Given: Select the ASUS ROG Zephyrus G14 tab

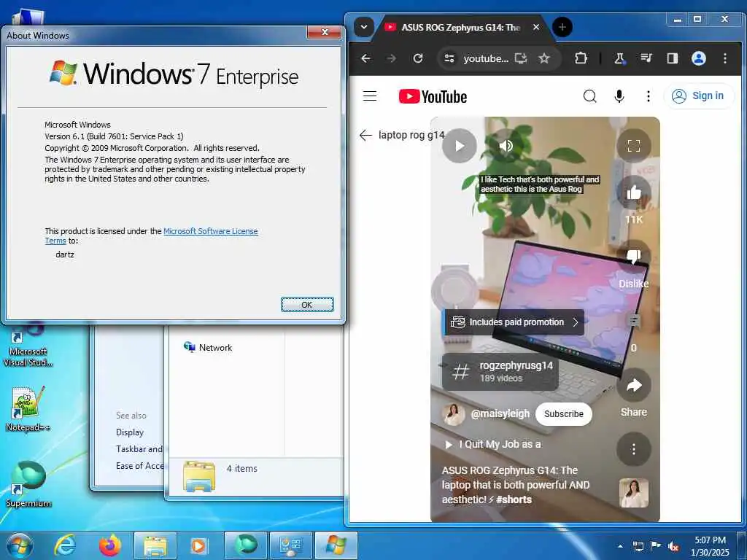Looking at the screenshot, I should coord(461,27).
